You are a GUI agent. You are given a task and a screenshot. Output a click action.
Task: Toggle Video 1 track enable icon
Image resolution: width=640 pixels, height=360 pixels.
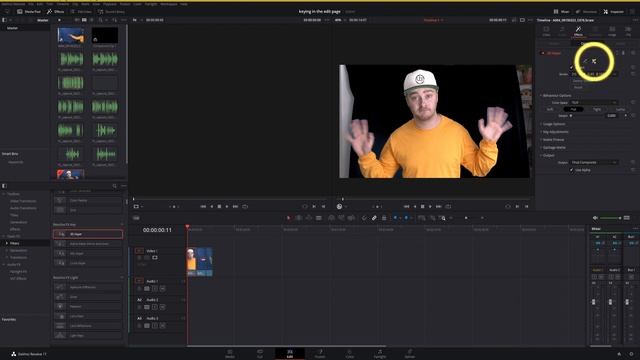(155, 258)
